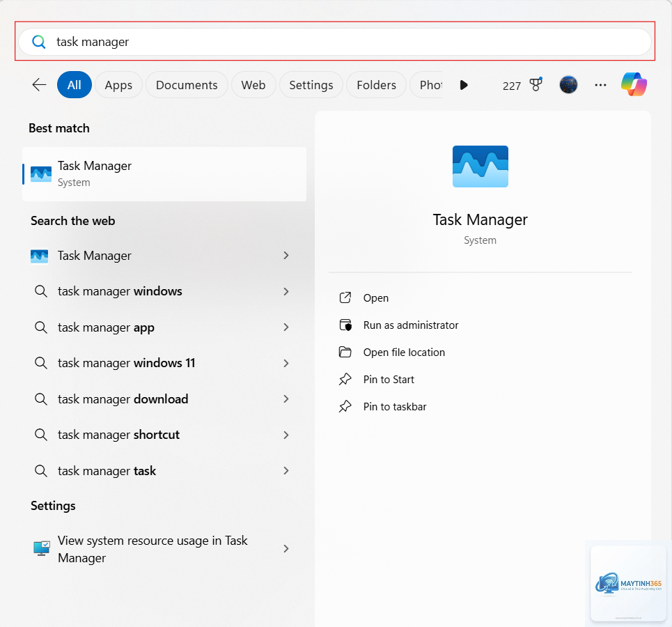This screenshot has width=672, height=627.
Task: Click the search magnifier icon in search box
Action: point(38,42)
